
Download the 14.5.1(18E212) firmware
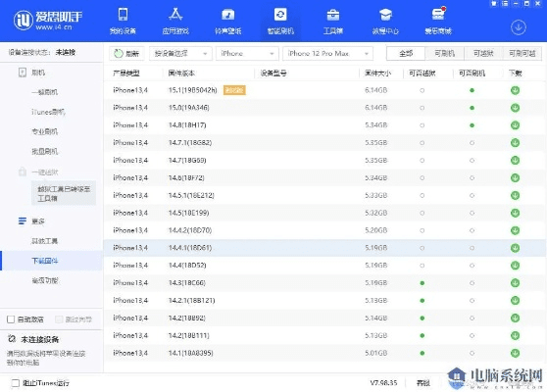pyautogui.click(x=515, y=195)
